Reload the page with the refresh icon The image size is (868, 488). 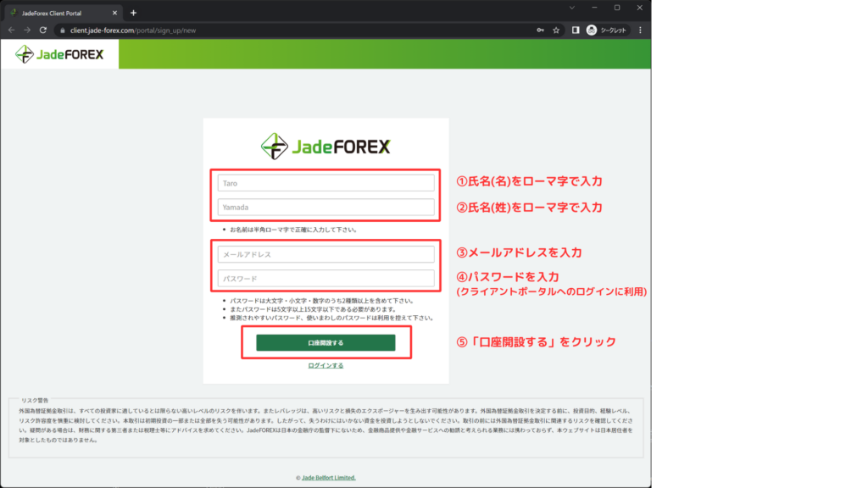tap(43, 30)
